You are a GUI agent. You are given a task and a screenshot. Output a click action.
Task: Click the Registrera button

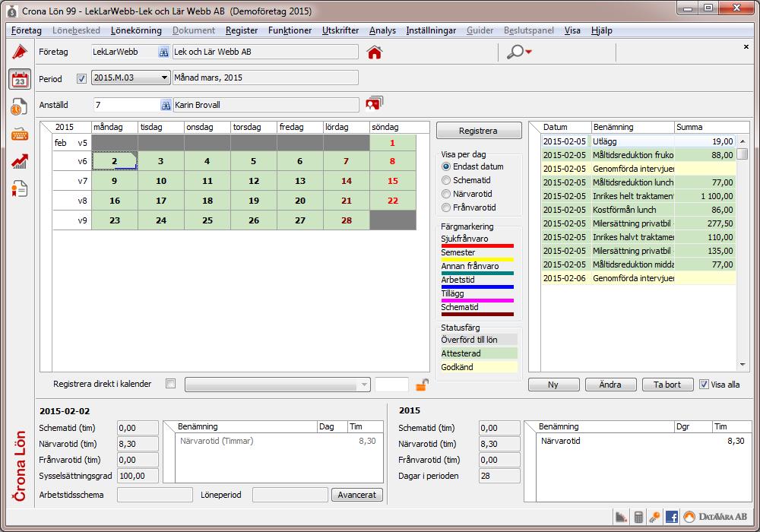478,131
